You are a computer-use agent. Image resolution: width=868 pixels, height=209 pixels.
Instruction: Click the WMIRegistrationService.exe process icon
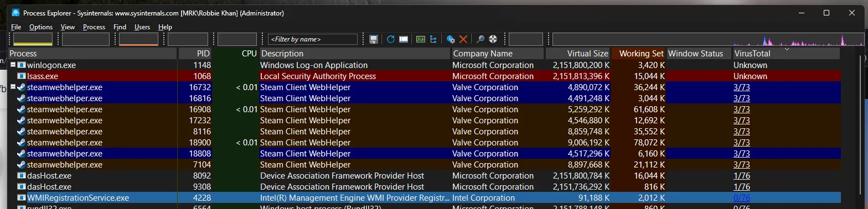tap(21, 198)
